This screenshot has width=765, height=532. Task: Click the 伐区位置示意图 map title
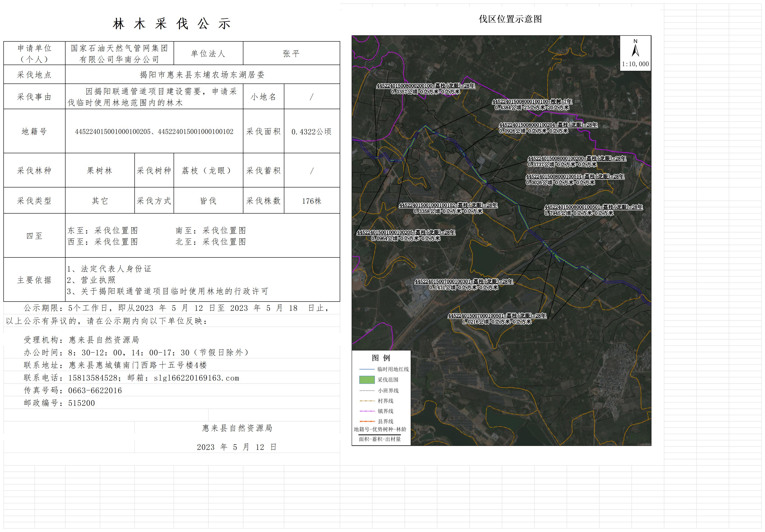pyautogui.click(x=510, y=19)
